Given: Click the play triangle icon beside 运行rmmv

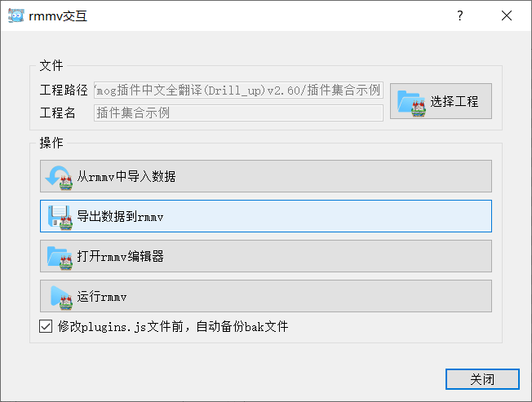Looking at the screenshot, I should coord(60,296).
